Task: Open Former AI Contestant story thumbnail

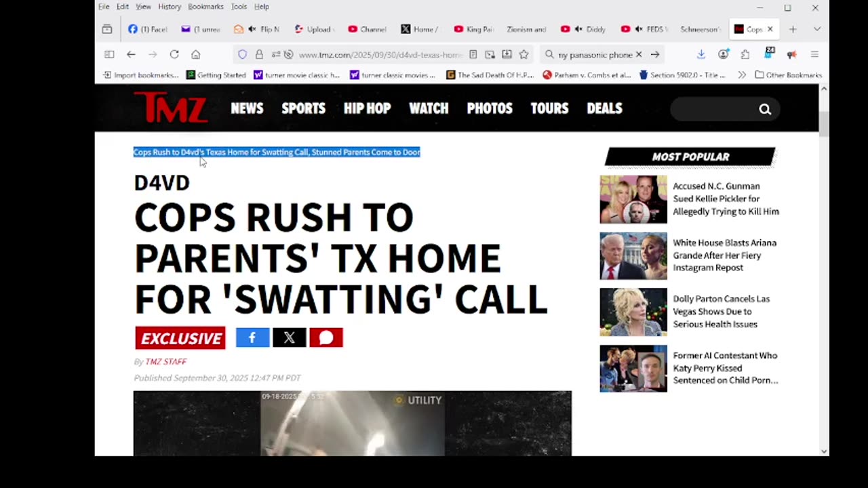Action: tap(633, 369)
